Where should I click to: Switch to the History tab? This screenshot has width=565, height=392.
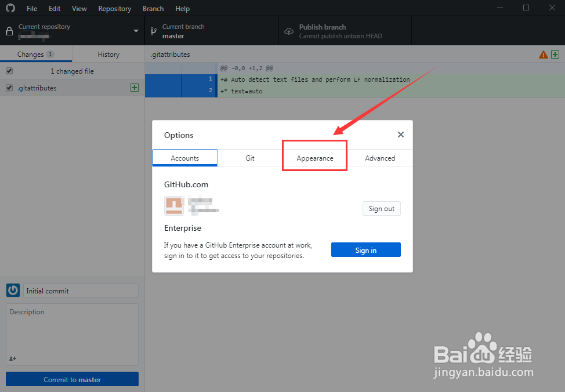pyautogui.click(x=108, y=54)
